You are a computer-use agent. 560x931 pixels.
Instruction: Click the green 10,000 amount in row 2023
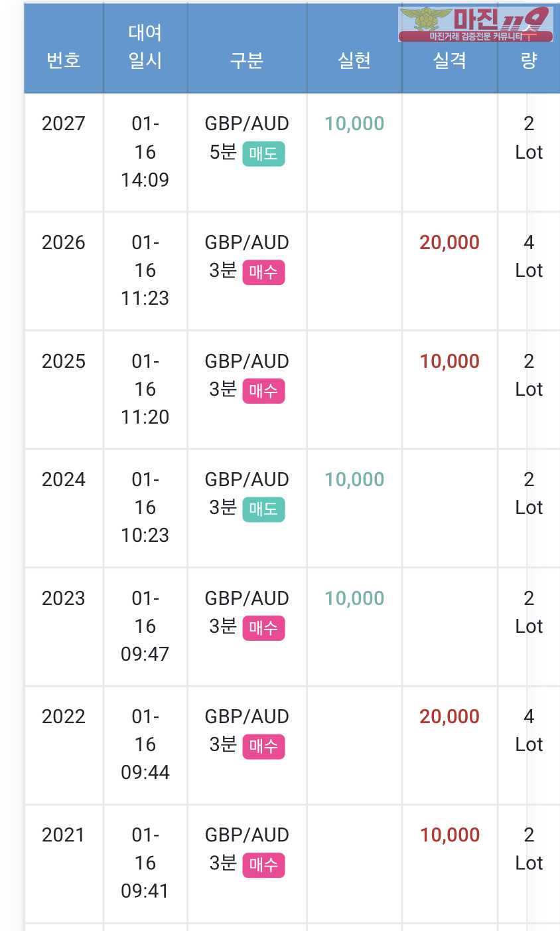point(354,598)
